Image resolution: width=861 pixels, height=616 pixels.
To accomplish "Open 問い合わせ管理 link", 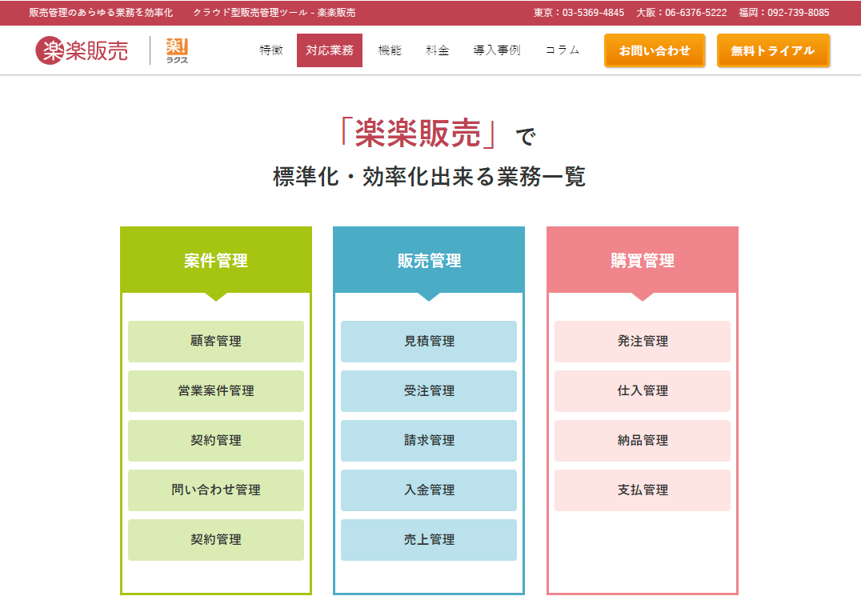I will [x=216, y=490].
